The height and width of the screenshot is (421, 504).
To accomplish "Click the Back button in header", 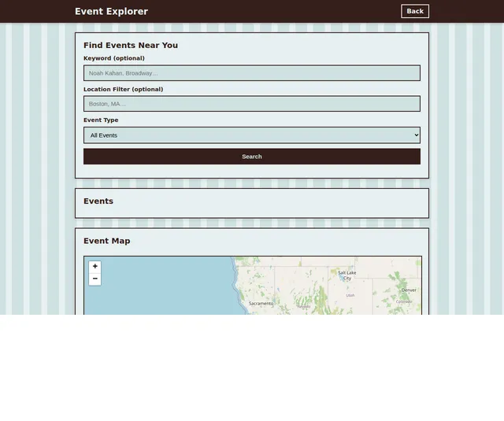I will coord(415,11).
